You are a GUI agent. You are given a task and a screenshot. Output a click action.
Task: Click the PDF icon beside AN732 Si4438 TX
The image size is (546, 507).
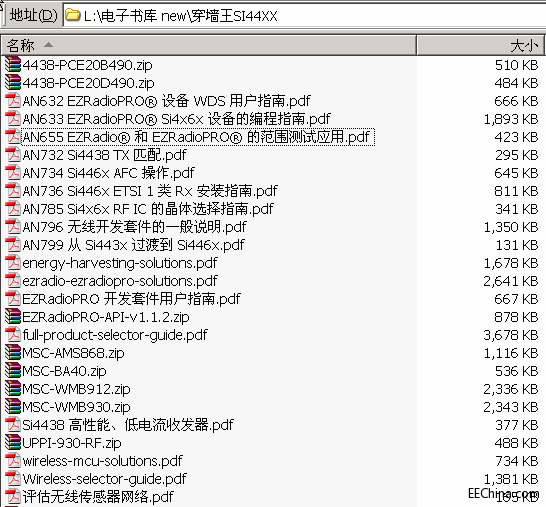(13, 155)
